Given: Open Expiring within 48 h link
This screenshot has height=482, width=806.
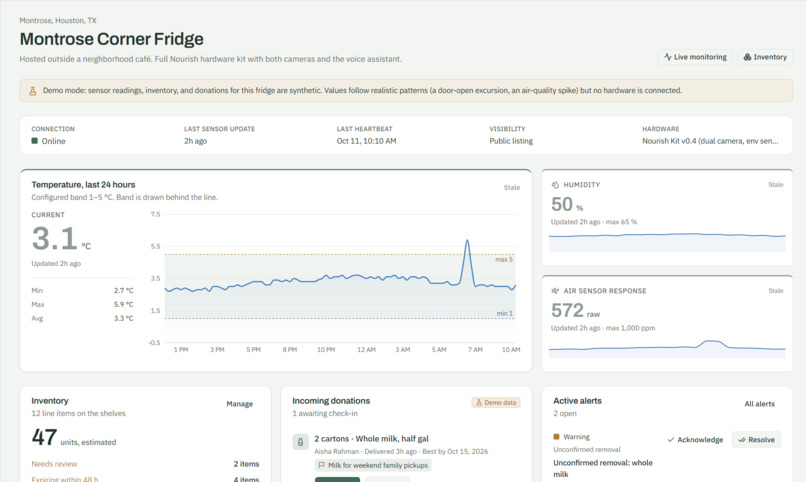Looking at the screenshot, I should pyautogui.click(x=65, y=479).
